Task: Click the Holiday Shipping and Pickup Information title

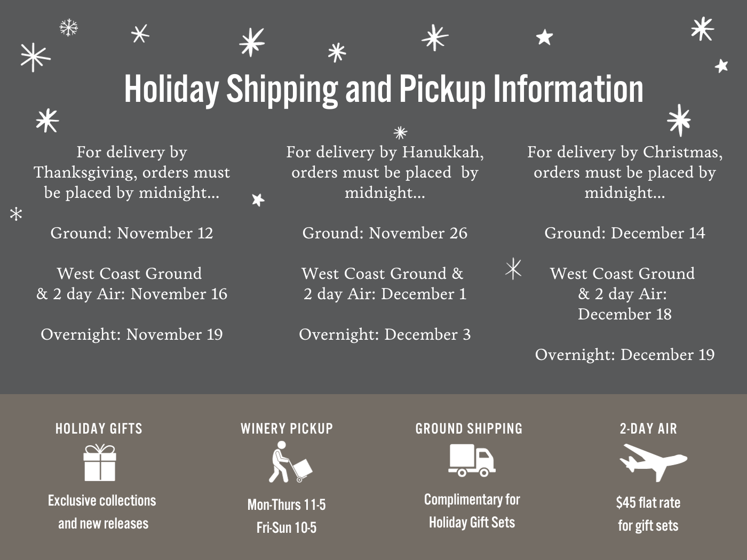Action: click(x=384, y=89)
